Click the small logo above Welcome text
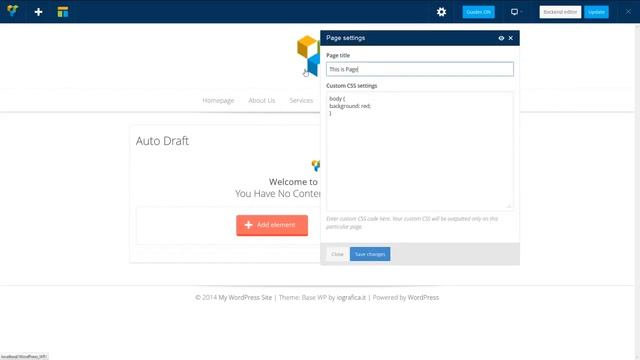Image resolution: width=640 pixels, height=360 pixels. tap(316, 165)
